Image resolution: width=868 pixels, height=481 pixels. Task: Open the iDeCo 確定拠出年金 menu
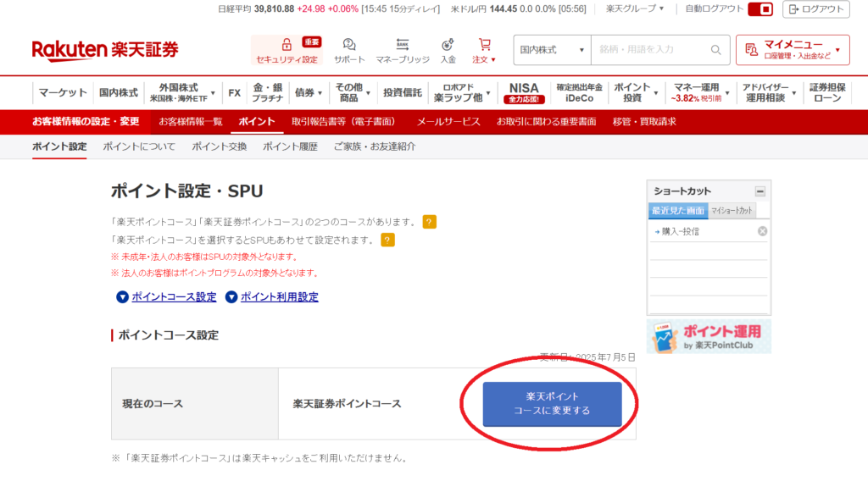pyautogui.click(x=579, y=92)
